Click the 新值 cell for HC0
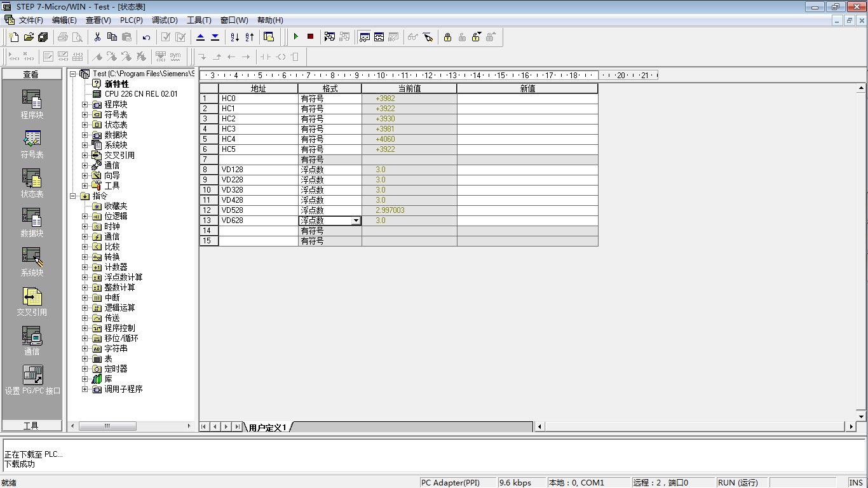 pyautogui.click(x=527, y=98)
